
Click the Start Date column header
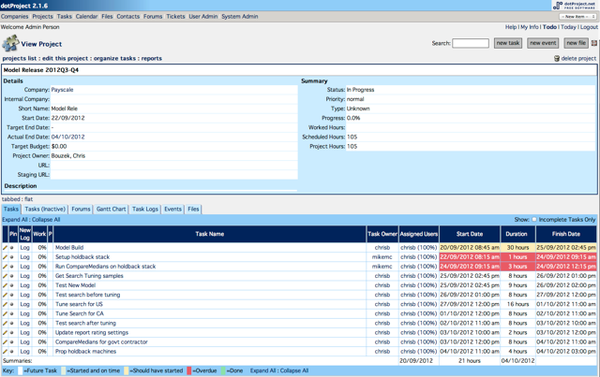tap(470, 234)
